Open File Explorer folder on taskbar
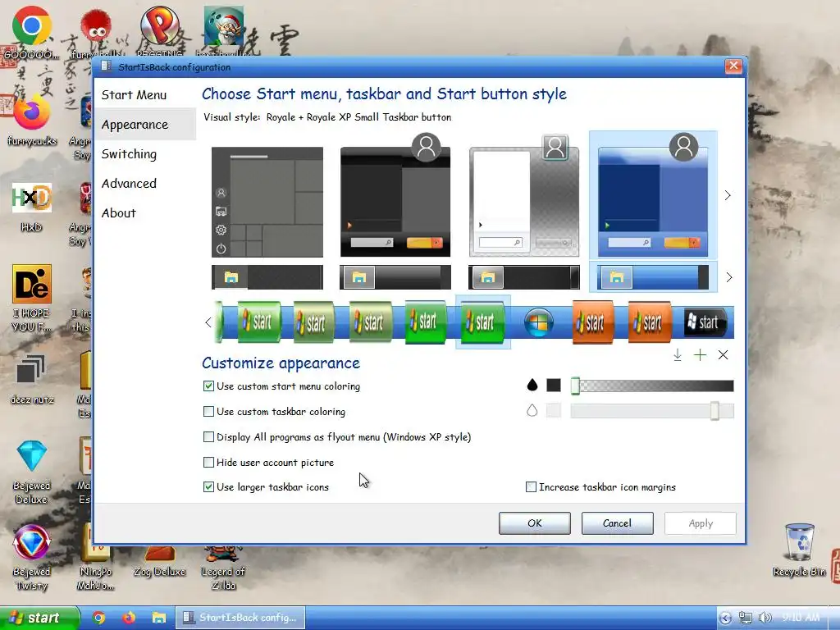Screen dimensions: 840x630 tap(158, 618)
